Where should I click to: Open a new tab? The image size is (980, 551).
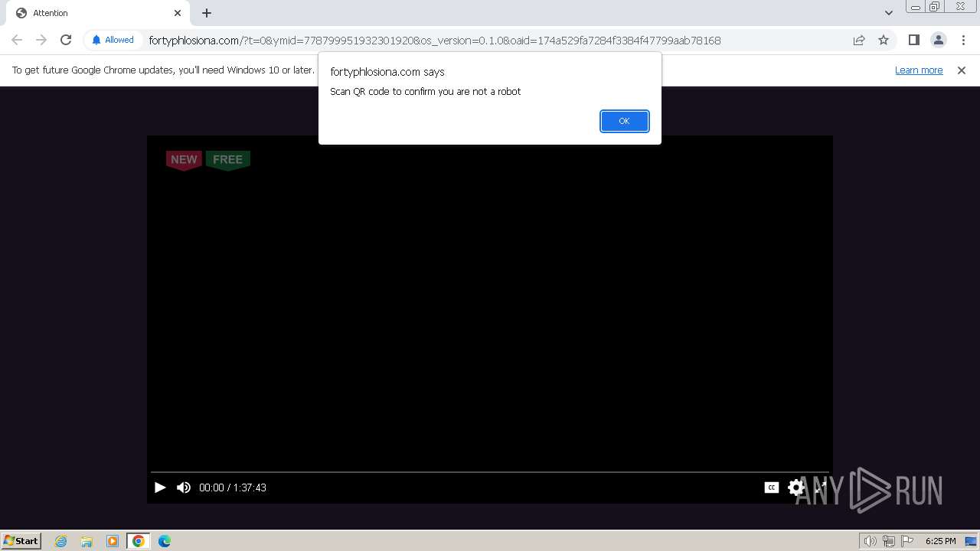point(207,13)
